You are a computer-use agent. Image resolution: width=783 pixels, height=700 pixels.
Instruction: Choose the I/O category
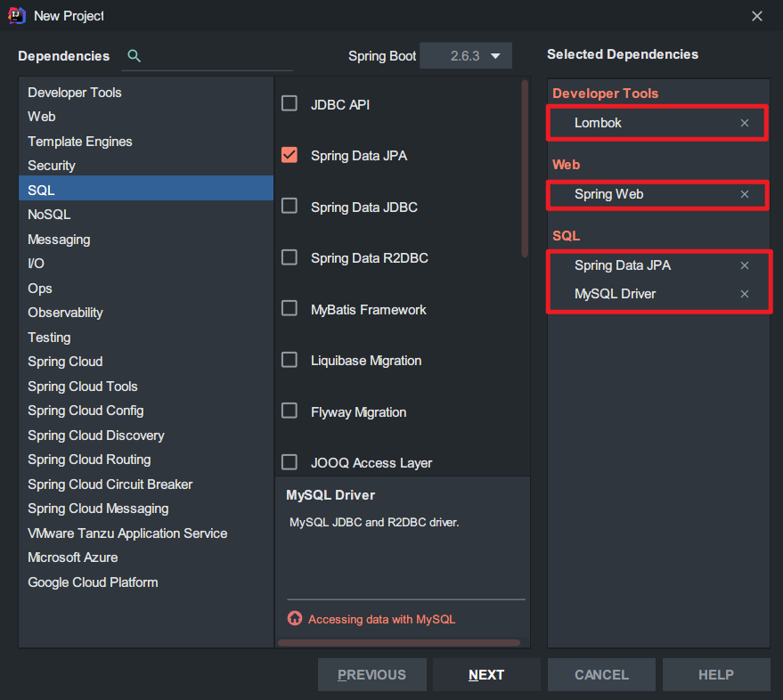[x=146, y=263]
